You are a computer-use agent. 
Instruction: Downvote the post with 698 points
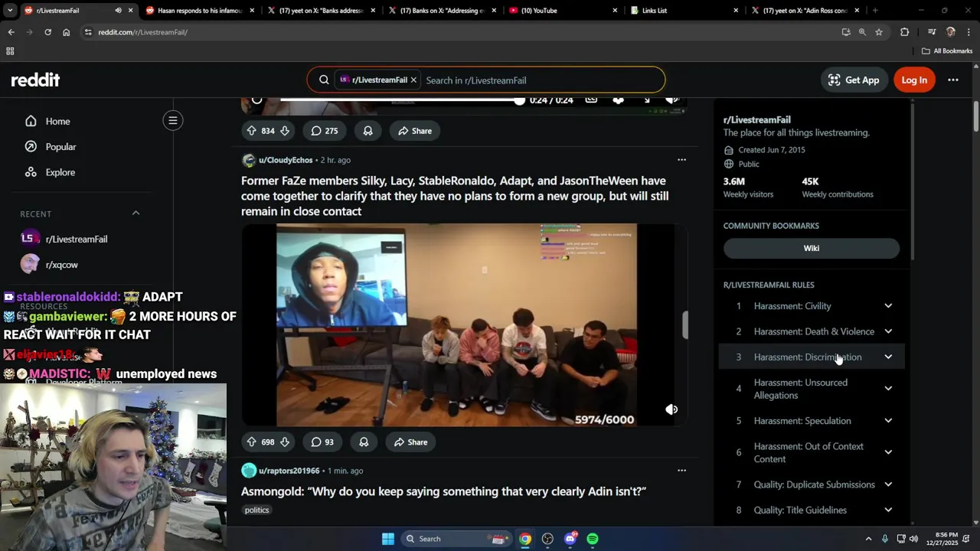click(x=285, y=442)
